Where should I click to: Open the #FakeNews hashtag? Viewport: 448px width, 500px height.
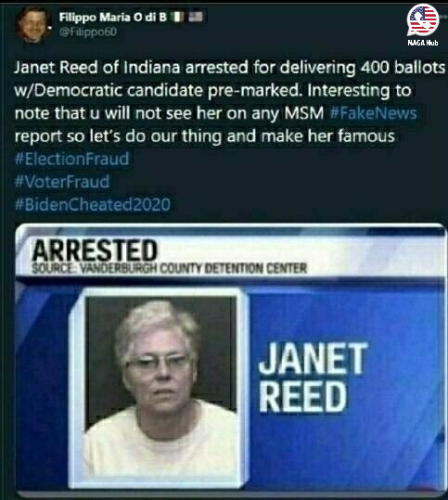373,113
